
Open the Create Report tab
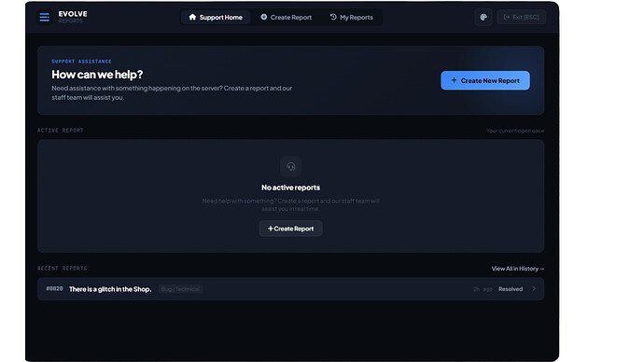pos(287,17)
